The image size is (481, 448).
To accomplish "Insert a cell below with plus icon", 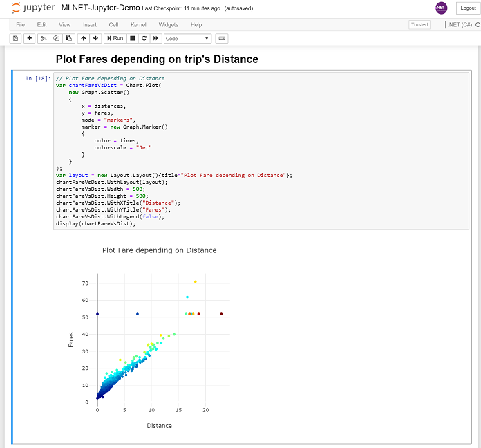I will (30, 38).
